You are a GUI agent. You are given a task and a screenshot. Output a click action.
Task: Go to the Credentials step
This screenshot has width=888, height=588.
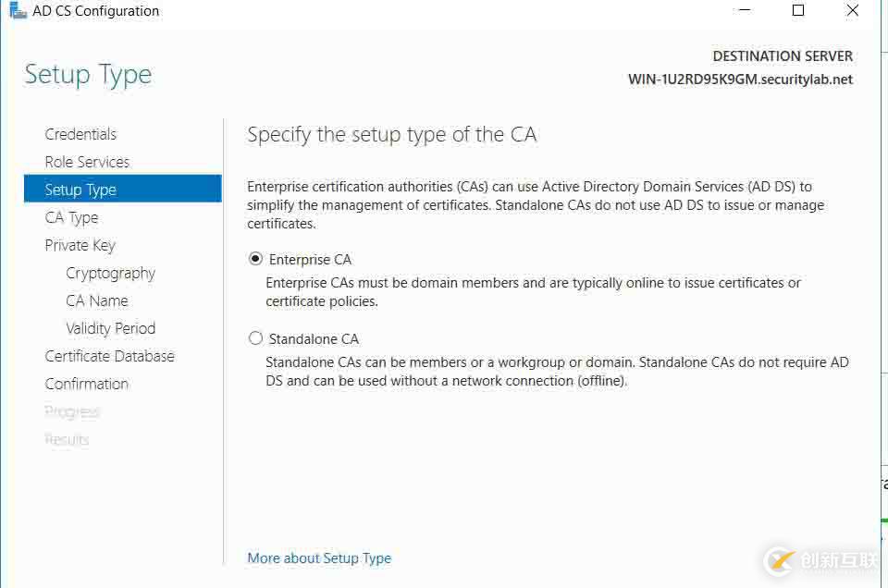point(80,134)
